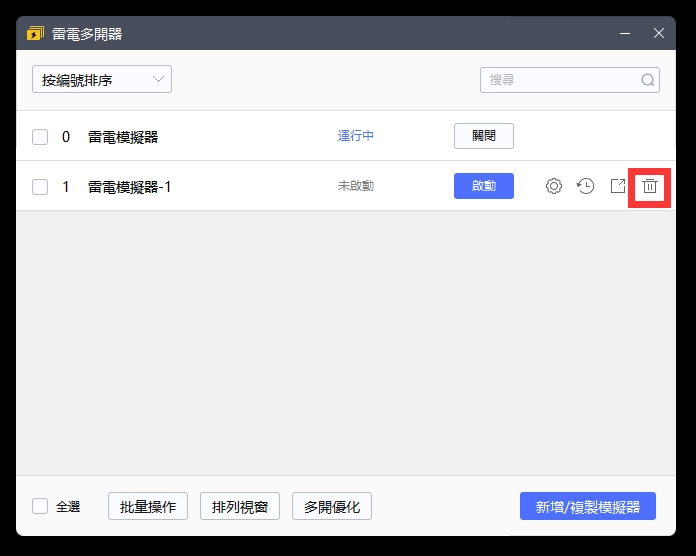Close the 雷電多開器 window
696x556 pixels.
tap(658, 33)
